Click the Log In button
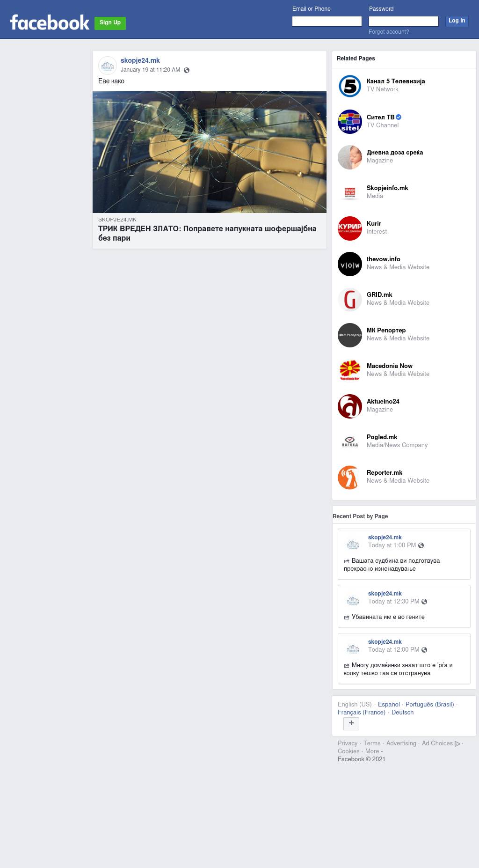Screen dimensions: 479x868 point(457,21)
